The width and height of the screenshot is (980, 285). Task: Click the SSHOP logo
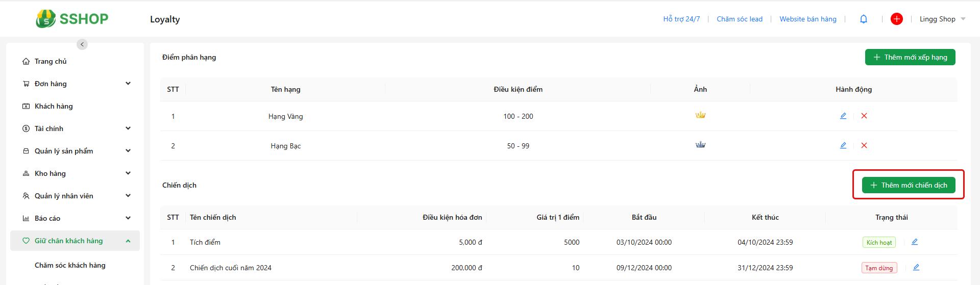pos(72,19)
